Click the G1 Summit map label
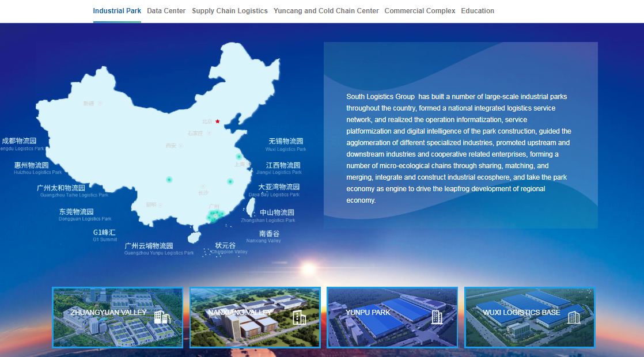 (x=104, y=236)
